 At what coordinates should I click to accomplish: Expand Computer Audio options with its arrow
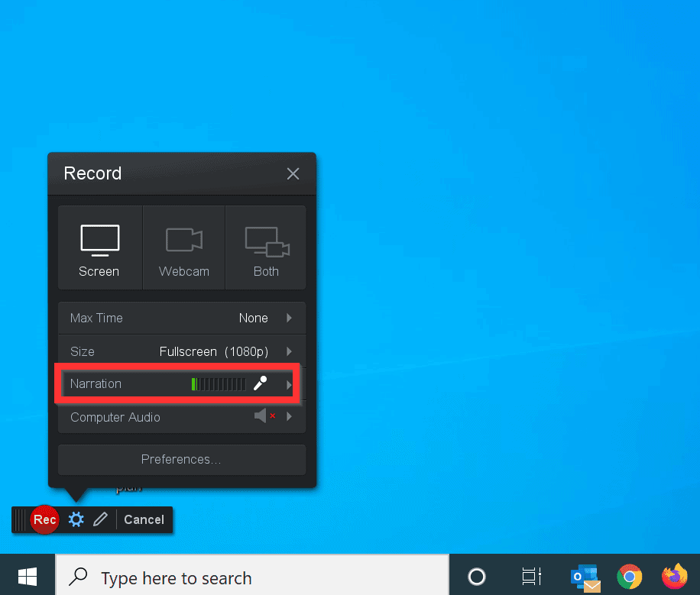(290, 417)
